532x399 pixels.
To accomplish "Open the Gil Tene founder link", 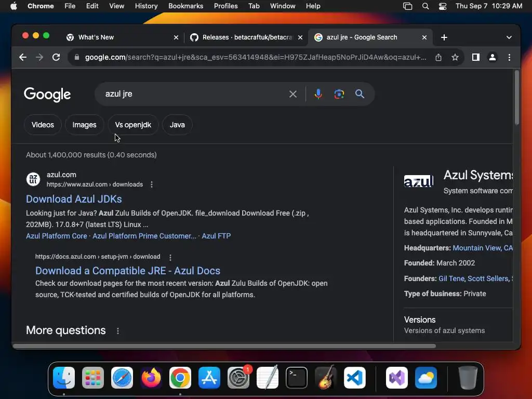I will coord(451,278).
